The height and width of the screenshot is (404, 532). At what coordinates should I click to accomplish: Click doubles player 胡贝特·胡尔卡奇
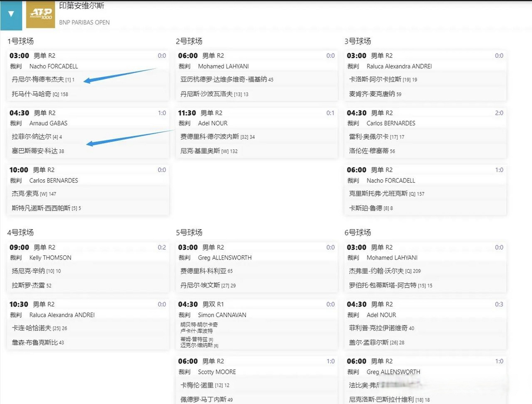pos(199,324)
